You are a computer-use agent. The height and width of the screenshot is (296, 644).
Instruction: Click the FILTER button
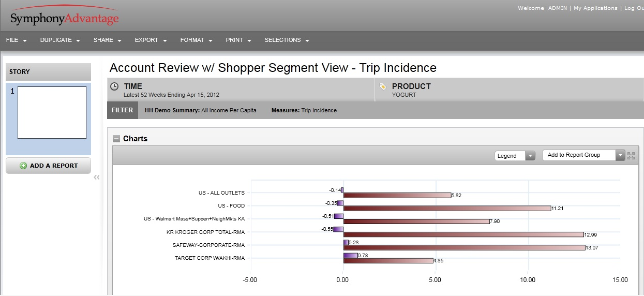[123, 110]
